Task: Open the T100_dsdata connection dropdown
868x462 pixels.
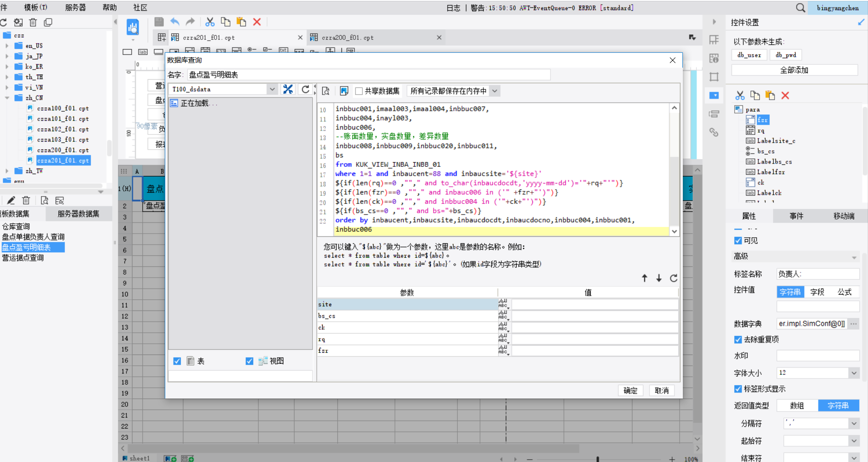Action: click(272, 89)
